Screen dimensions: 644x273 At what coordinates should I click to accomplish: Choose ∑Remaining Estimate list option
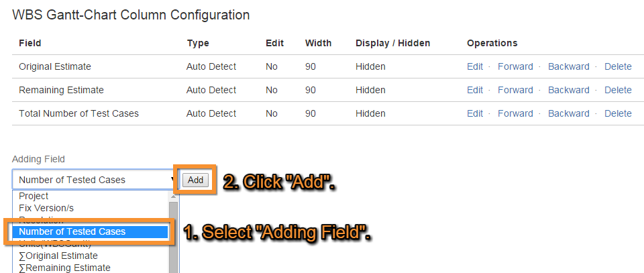(x=64, y=268)
